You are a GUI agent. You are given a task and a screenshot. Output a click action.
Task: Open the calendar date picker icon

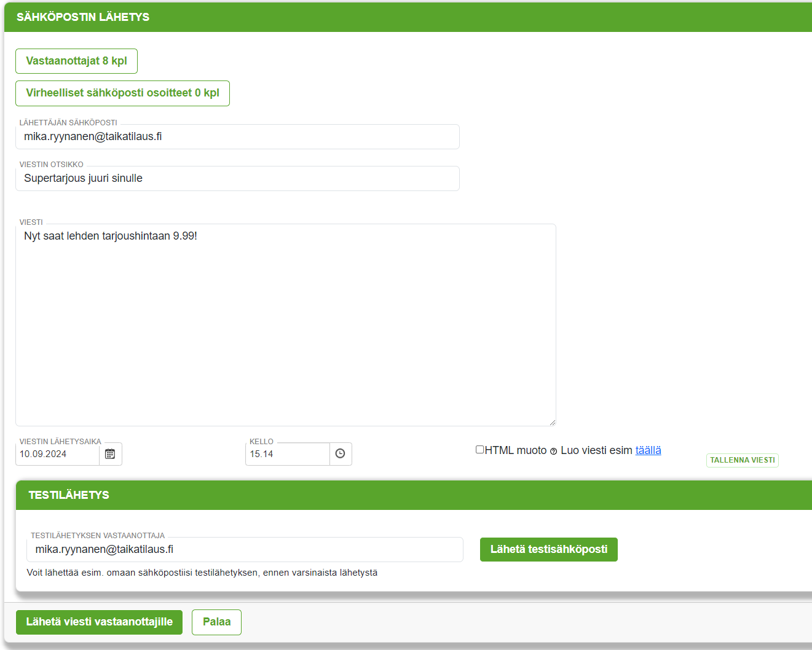[x=110, y=454]
